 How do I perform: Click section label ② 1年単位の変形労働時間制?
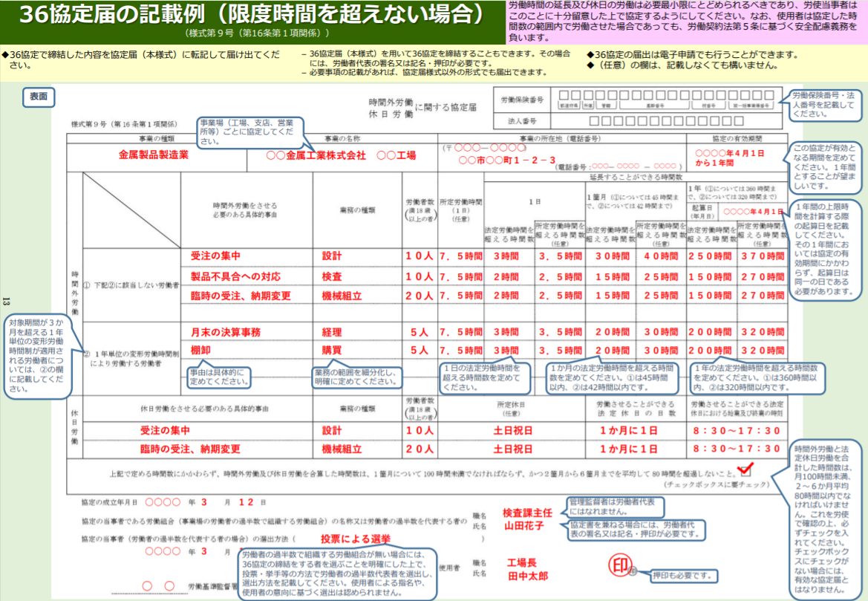pyautogui.click(x=131, y=358)
